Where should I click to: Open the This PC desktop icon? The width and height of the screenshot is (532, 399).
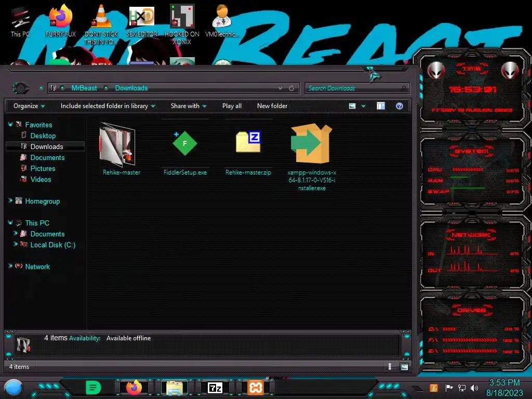(20, 22)
